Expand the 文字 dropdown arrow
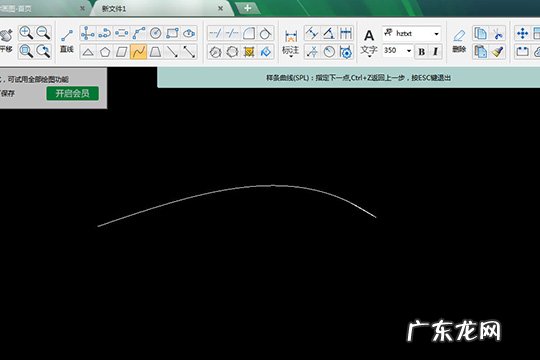This screenshot has width=540, height=360. coord(369,56)
